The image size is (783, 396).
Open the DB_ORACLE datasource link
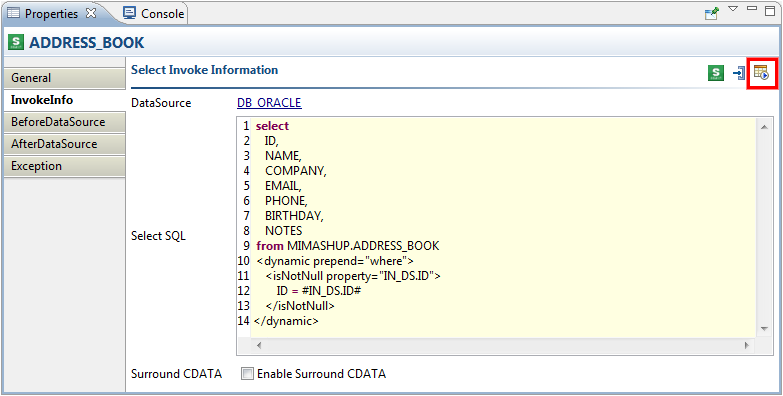[x=269, y=103]
